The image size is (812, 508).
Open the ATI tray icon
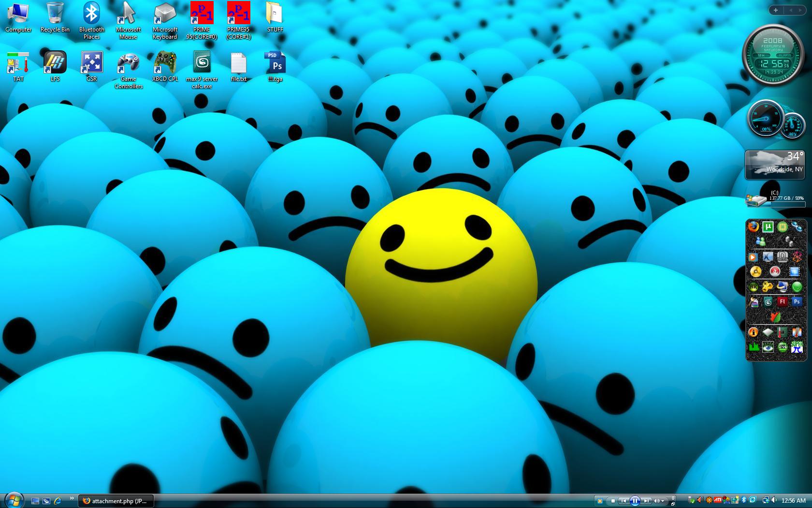coord(718,500)
